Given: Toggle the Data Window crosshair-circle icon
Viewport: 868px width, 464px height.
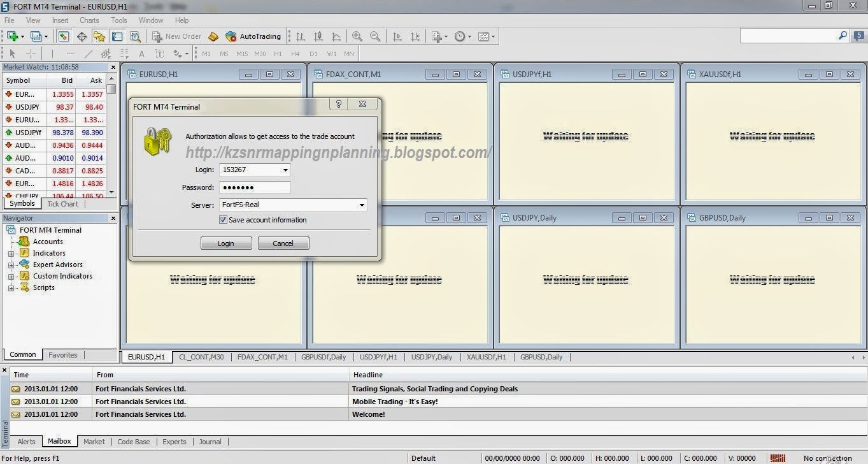Looking at the screenshot, I should [x=82, y=36].
